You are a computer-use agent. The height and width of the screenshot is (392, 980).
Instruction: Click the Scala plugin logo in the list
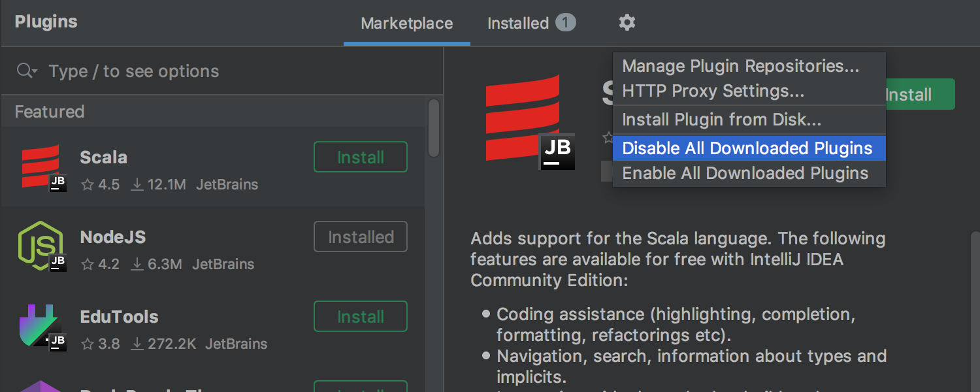(x=41, y=165)
